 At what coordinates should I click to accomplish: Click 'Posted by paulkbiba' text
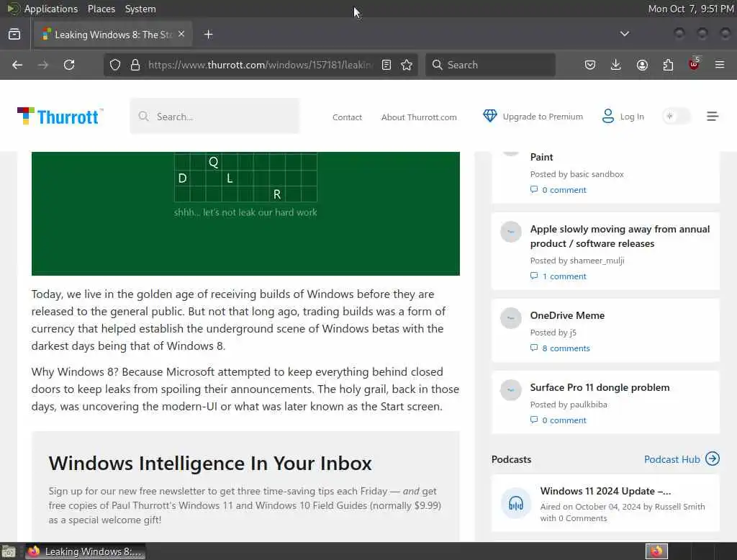coord(569,405)
